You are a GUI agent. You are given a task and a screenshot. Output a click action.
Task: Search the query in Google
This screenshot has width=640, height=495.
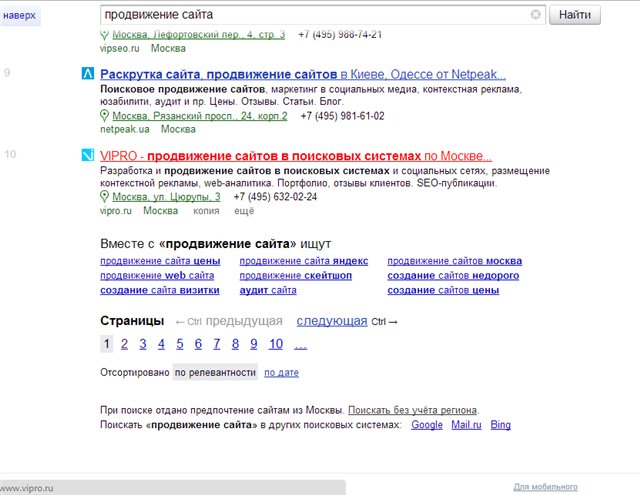(427, 425)
